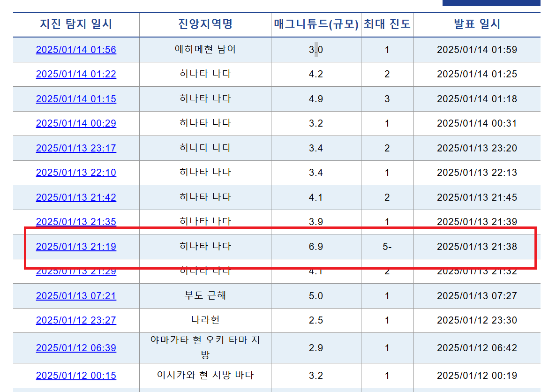Select the 야마가타 현 오키 타마 지방 cell

point(205,347)
